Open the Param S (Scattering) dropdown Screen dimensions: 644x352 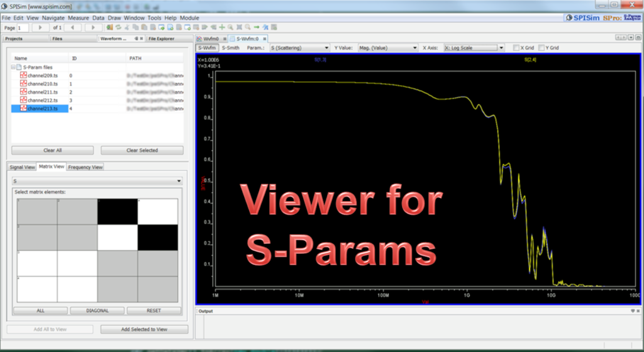pos(299,48)
